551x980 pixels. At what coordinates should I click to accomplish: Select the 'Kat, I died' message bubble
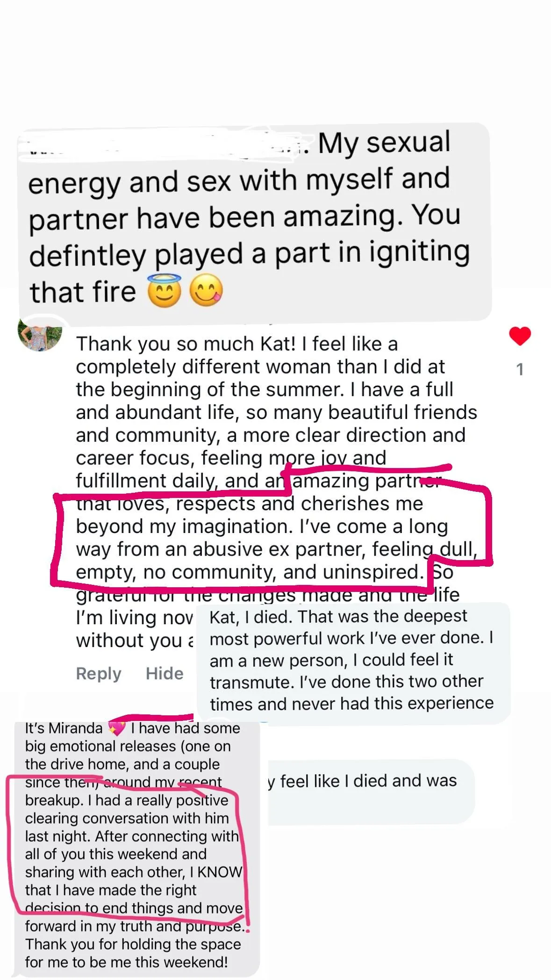pos(354,661)
